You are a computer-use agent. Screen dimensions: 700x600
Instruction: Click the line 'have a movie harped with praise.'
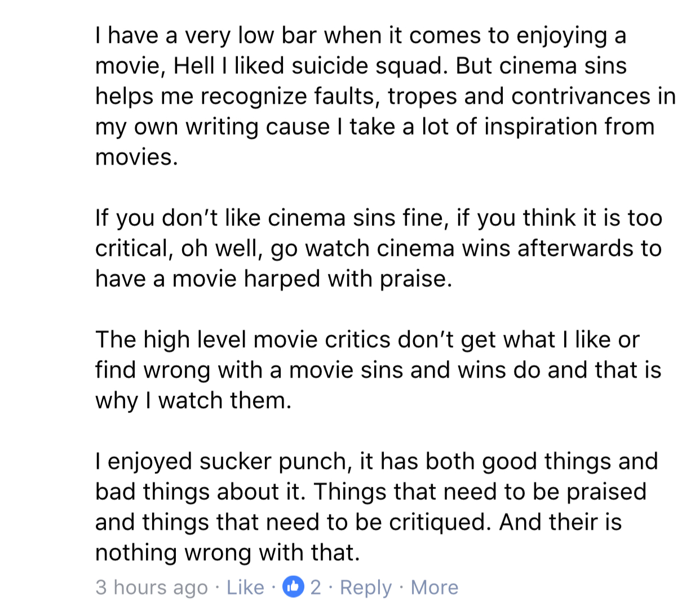coord(273,279)
